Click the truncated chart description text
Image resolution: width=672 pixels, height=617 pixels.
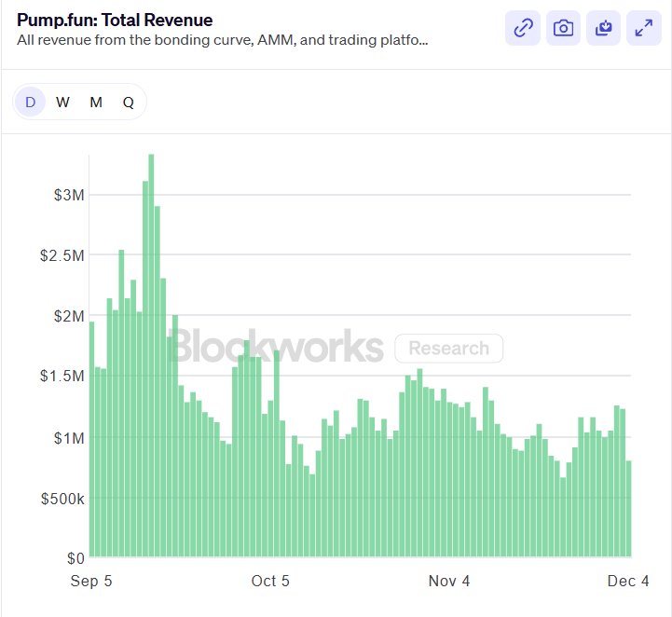coord(224,41)
